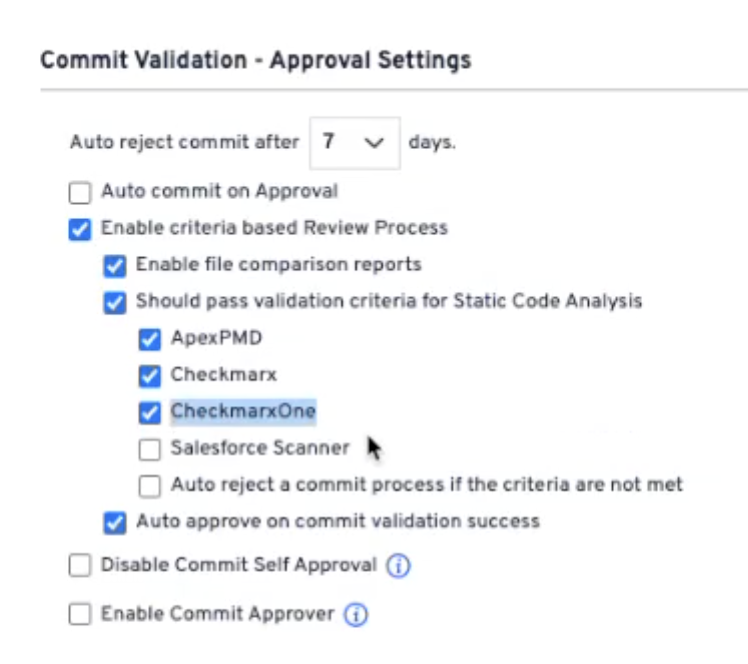Image resolution: width=748 pixels, height=664 pixels.
Task: Click info icon beside Disable Commit Self Approval
Action: click(x=398, y=566)
